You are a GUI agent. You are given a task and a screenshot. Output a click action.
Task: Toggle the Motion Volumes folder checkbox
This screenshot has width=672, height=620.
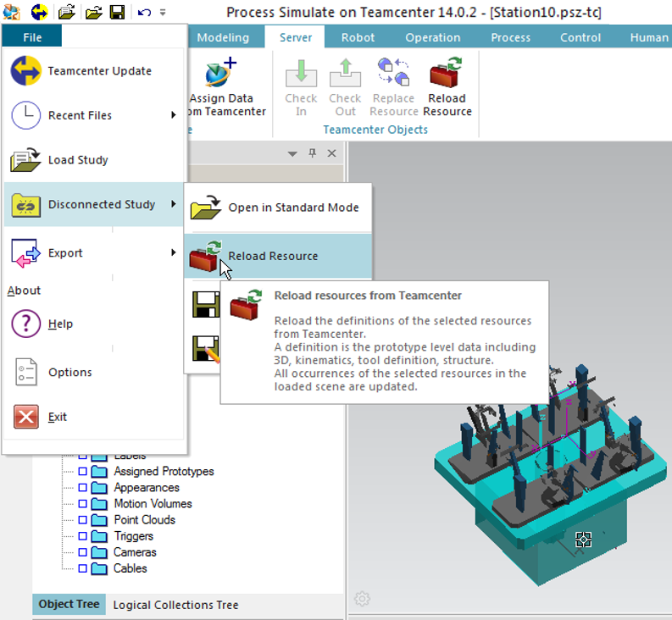(x=82, y=504)
